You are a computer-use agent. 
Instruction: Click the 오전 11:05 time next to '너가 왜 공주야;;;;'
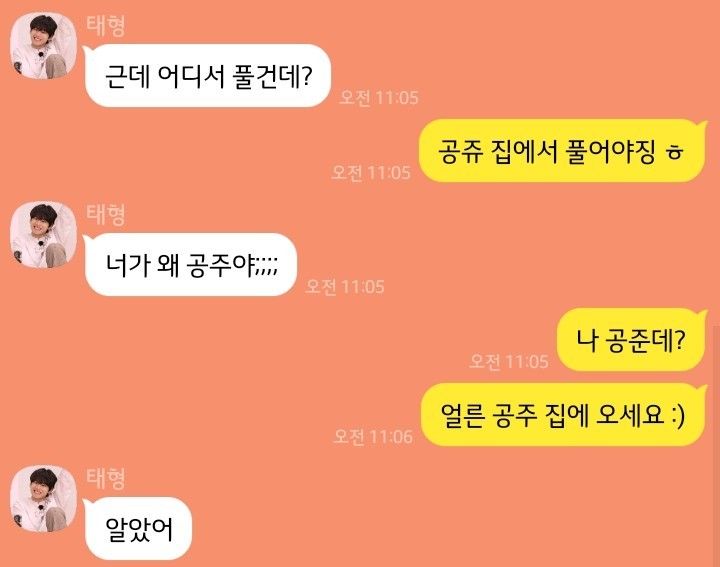pos(345,287)
